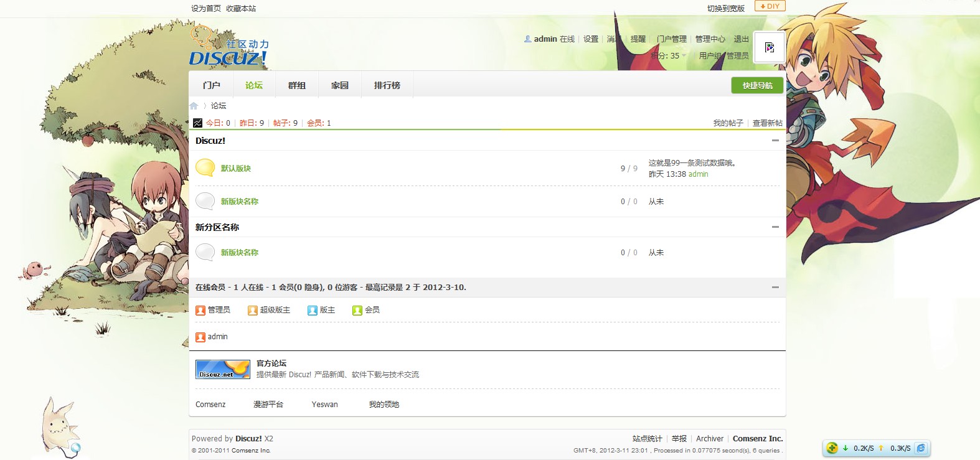Image resolution: width=980 pixels, height=460 pixels.
Task: Open the admin username link in the header
Action: point(545,39)
